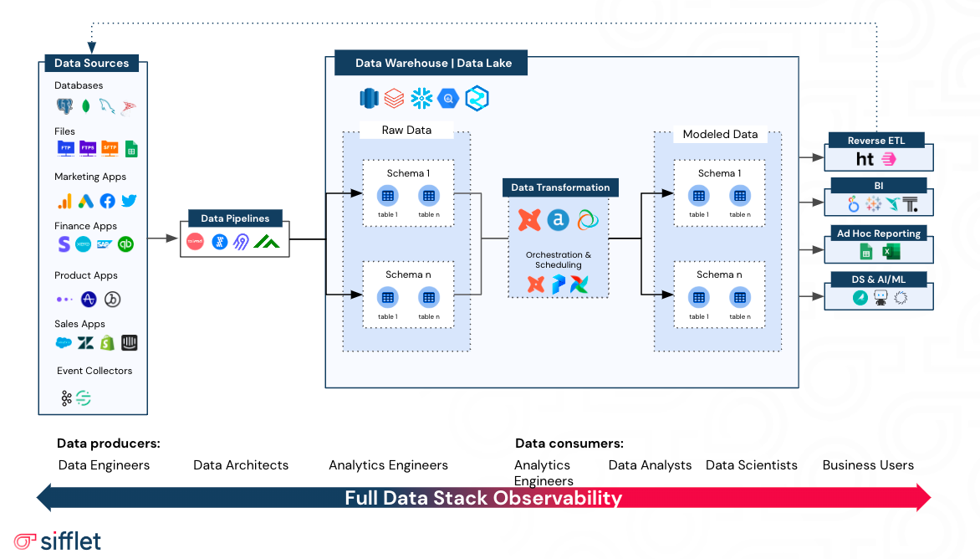Click the DS & AI/ML header

click(879, 279)
